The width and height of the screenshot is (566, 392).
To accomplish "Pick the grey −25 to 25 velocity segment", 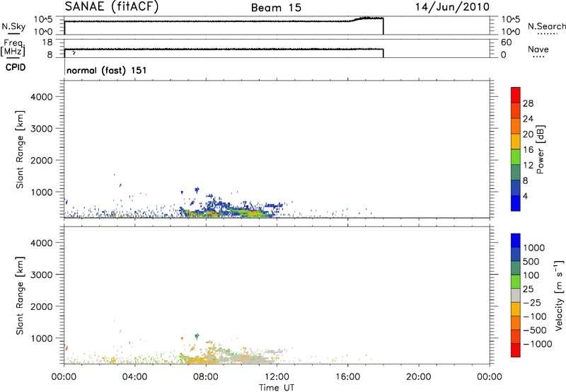I will pos(516,295).
